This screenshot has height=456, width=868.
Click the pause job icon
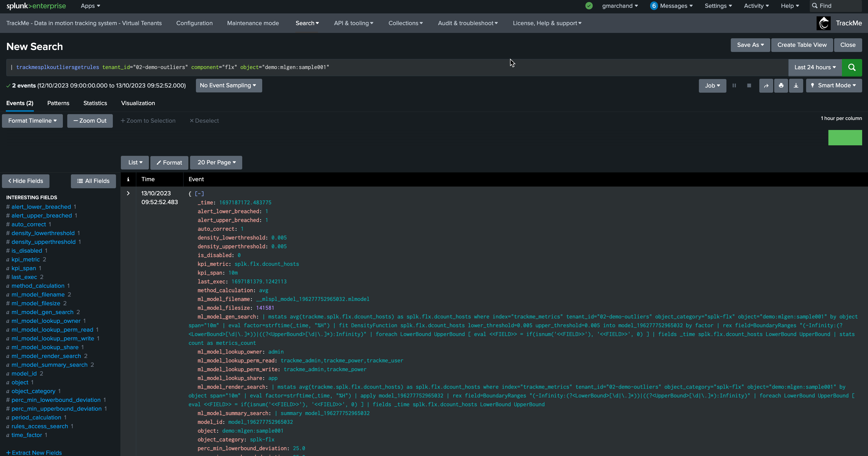tap(734, 86)
